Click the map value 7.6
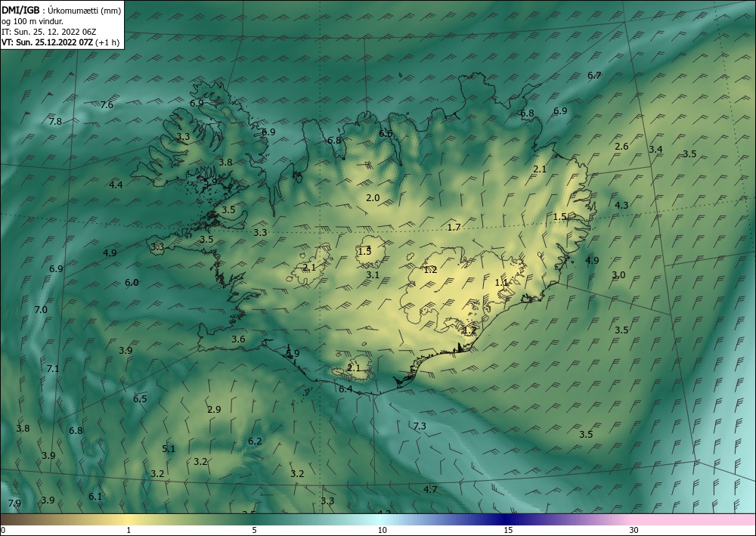 coord(107,104)
